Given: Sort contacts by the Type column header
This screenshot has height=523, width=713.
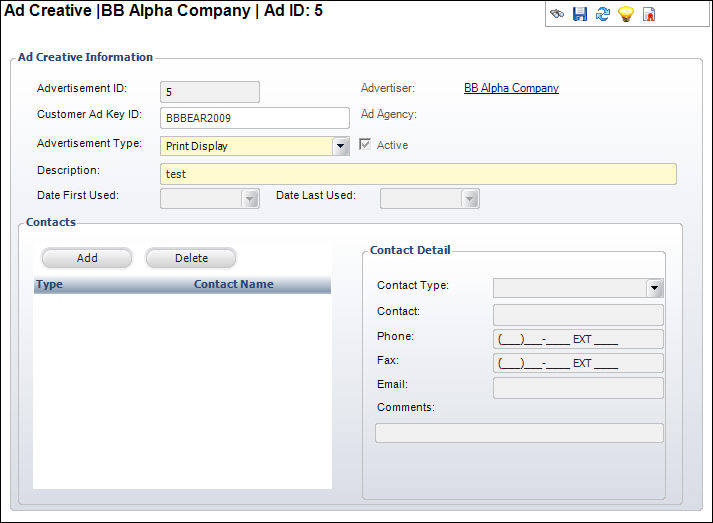Looking at the screenshot, I should pyautogui.click(x=50, y=284).
